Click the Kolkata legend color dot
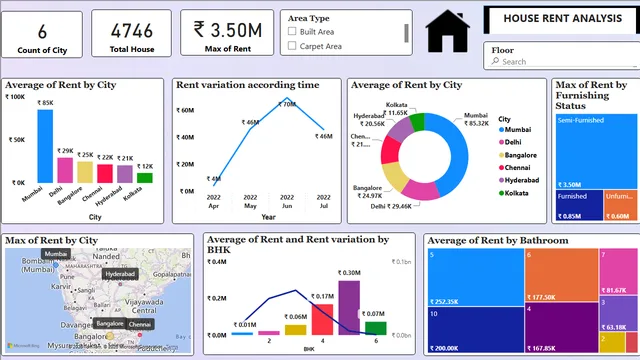The width and height of the screenshot is (640, 360). tap(501, 193)
